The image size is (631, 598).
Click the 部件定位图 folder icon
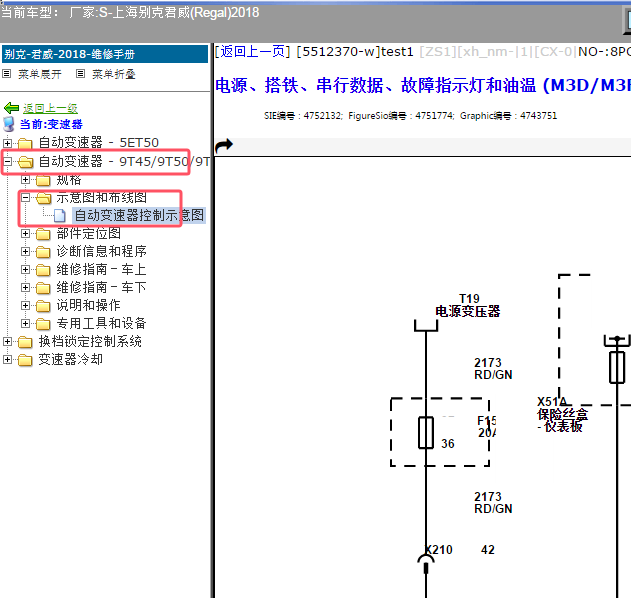click(x=43, y=234)
